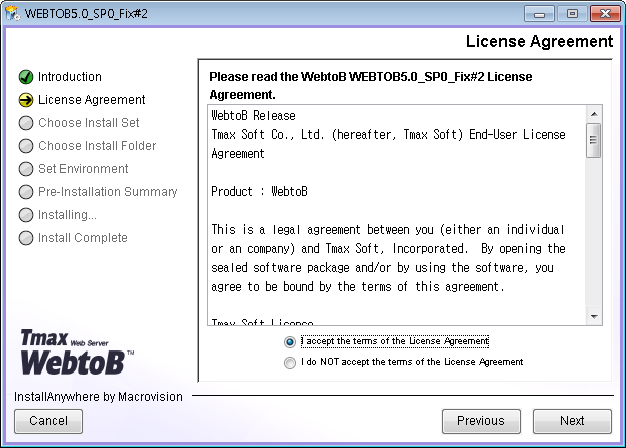Click the license text scroll up arrow
Image resolution: width=626 pixels, height=448 pixels.
tap(594, 114)
